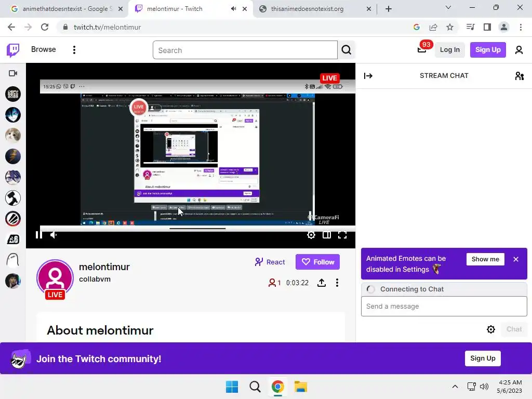
Task: Toggle the browser side panel
Action: 487,27
